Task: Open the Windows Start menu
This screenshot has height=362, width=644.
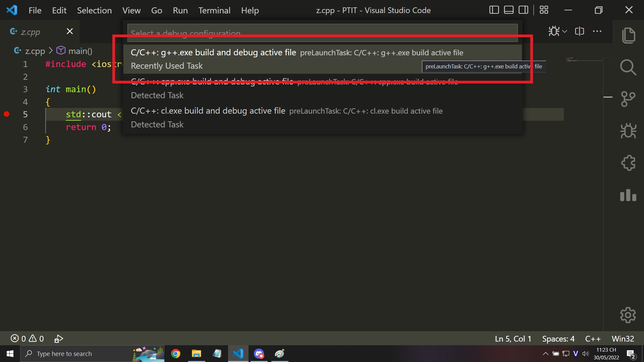Action: pyautogui.click(x=10, y=354)
